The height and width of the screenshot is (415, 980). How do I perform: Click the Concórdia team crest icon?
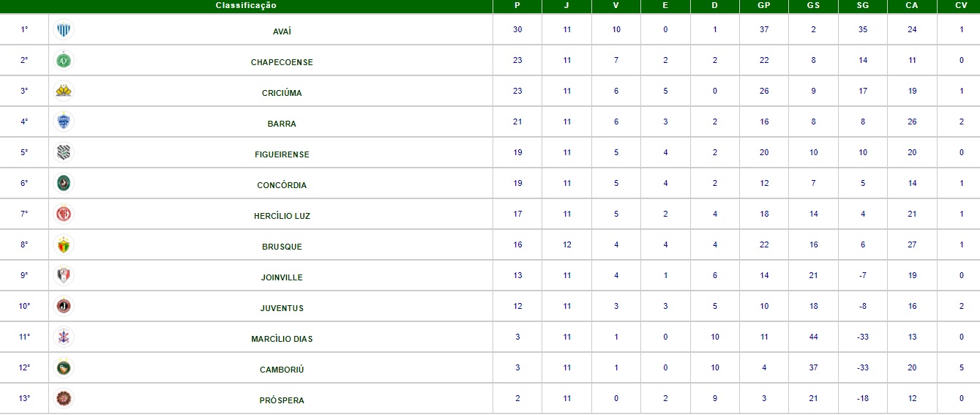[x=64, y=183]
